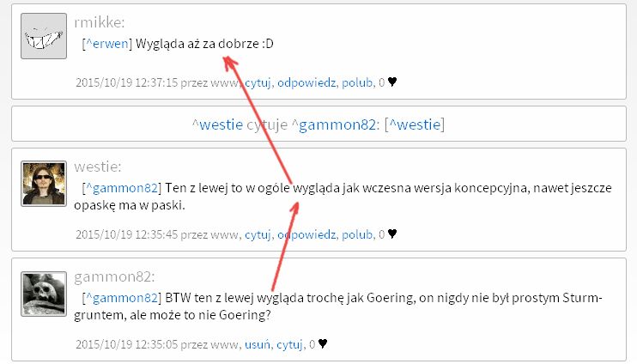
Task: Click 'cytuj' under gammon82's post
Action: coord(289,344)
